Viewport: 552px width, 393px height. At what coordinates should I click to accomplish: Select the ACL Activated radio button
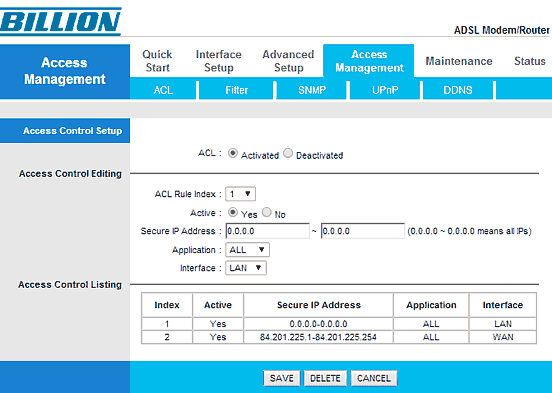[x=233, y=153]
